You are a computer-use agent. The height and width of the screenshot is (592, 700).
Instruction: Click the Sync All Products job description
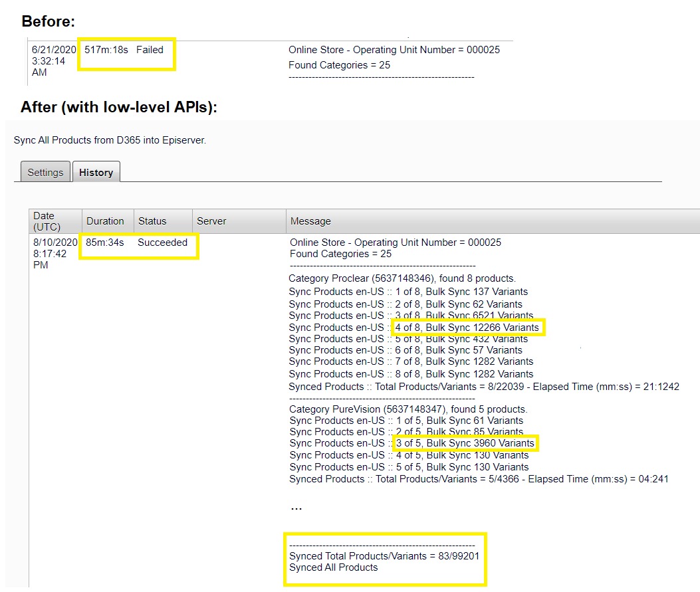click(110, 140)
